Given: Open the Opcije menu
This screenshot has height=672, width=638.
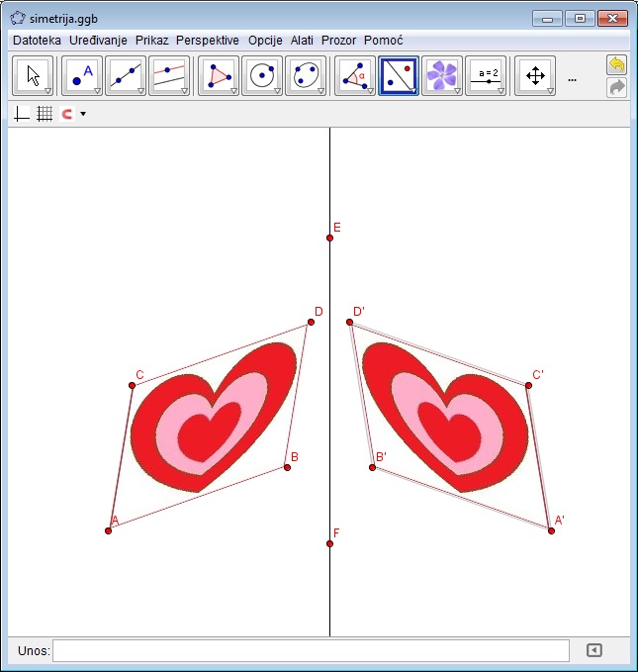Looking at the screenshot, I should click(265, 41).
